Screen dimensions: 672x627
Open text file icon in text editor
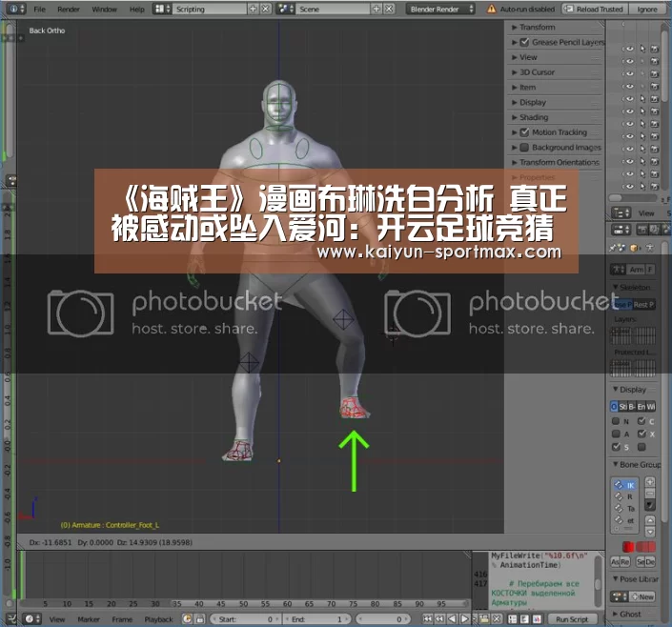point(484,618)
